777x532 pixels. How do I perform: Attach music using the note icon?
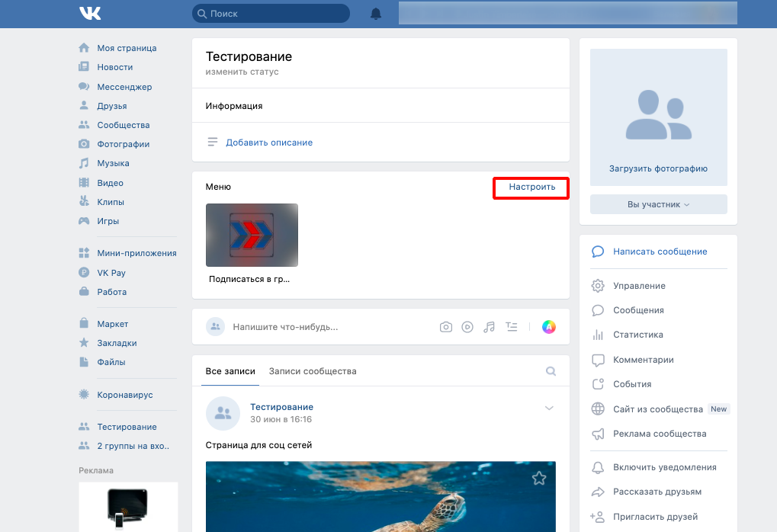(490, 327)
